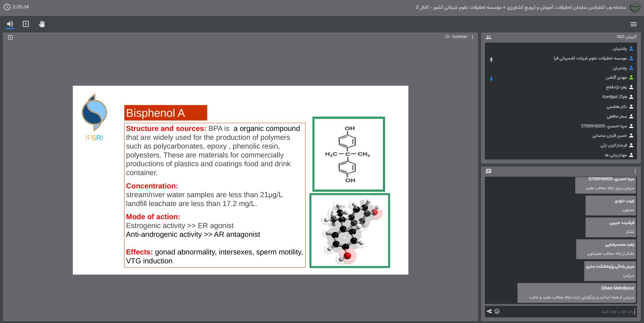Toggle the speaker audio icon
Viewport: 644px width, 323px height.
coord(10,24)
